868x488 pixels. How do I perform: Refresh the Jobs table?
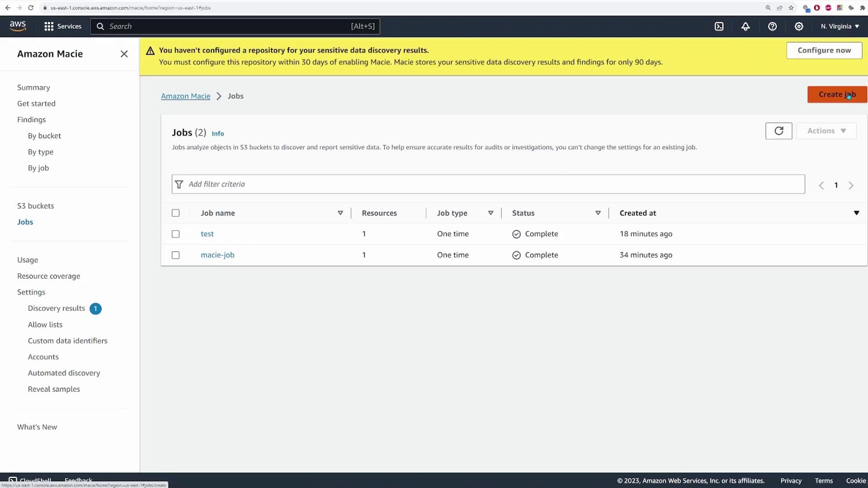tap(778, 131)
